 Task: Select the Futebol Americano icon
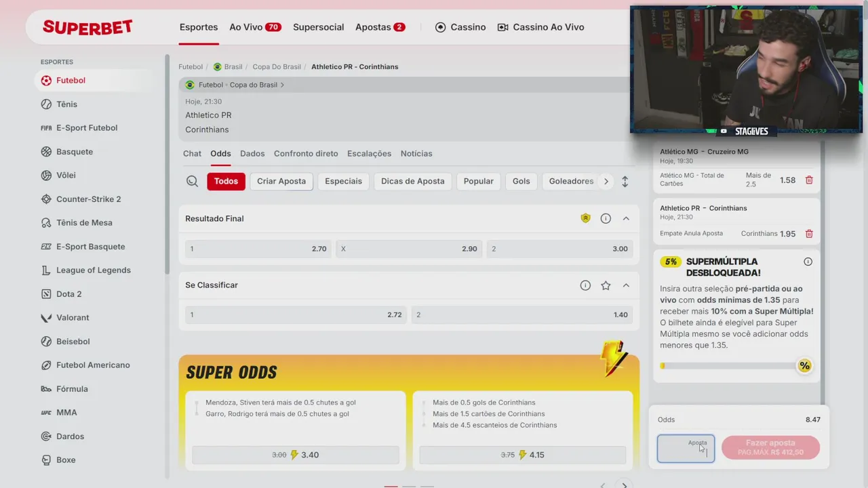[46, 365]
